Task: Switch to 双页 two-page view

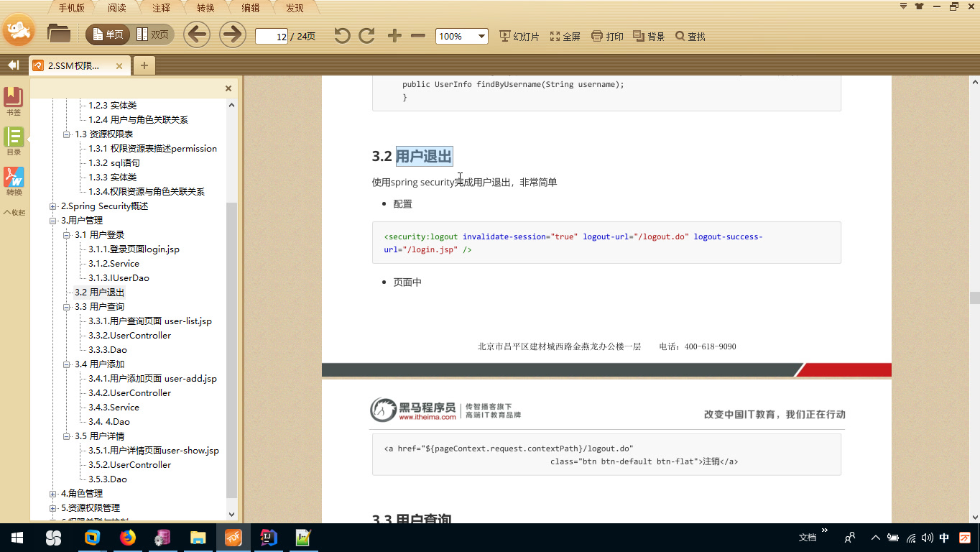Action: [153, 36]
